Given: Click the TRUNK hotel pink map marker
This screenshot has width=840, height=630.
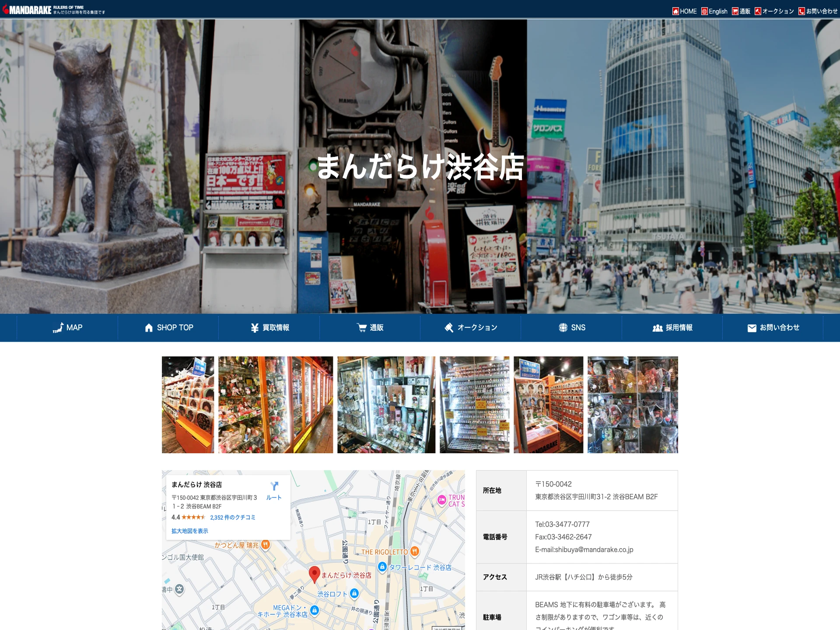Looking at the screenshot, I should click(x=442, y=500).
